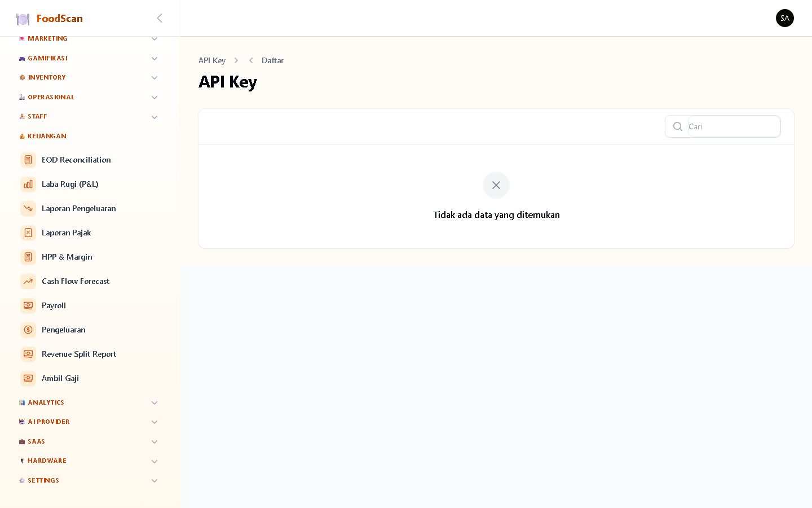Expand the Operasional section chevron
Screen dimensions: 812x508
[x=155, y=98]
